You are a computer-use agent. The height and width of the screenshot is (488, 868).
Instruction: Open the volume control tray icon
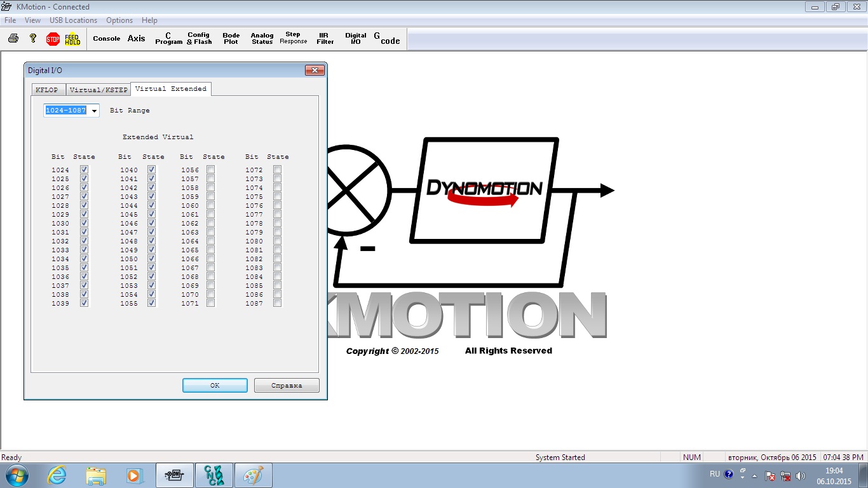click(x=800, y=475)
